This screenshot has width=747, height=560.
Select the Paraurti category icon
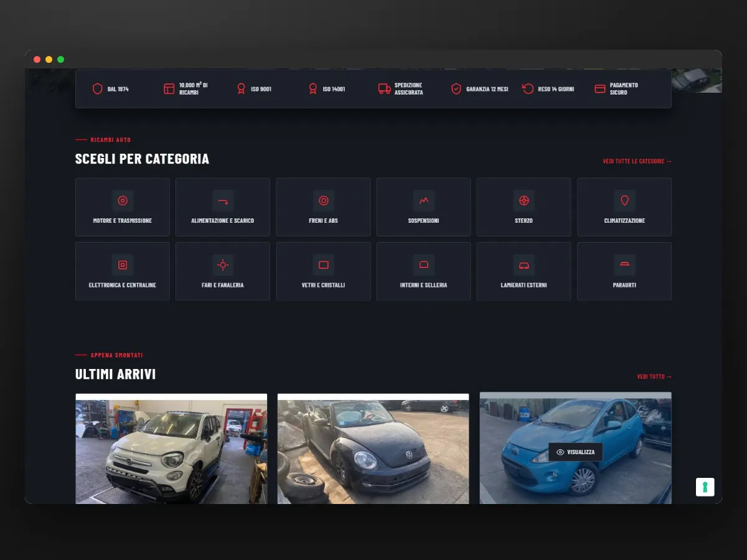coord(624,265)
